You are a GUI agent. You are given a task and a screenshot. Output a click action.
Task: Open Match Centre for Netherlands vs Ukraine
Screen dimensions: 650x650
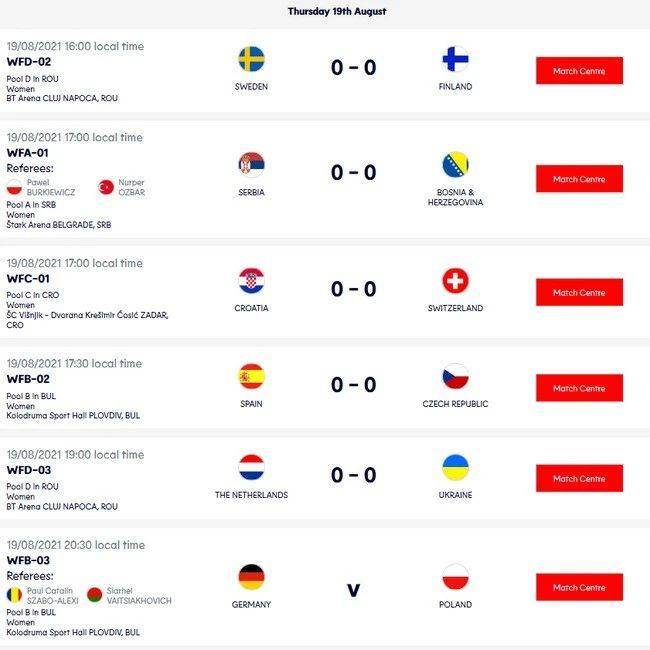(x=579, y=478)
